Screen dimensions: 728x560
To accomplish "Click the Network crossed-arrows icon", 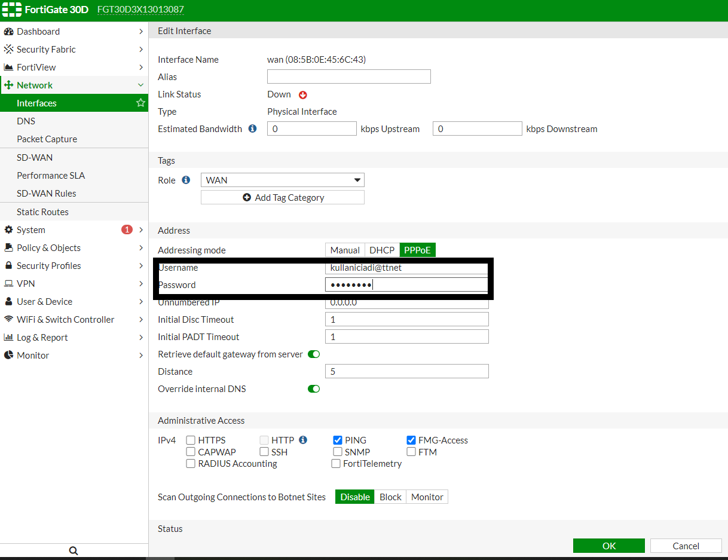I will (8, 85).
